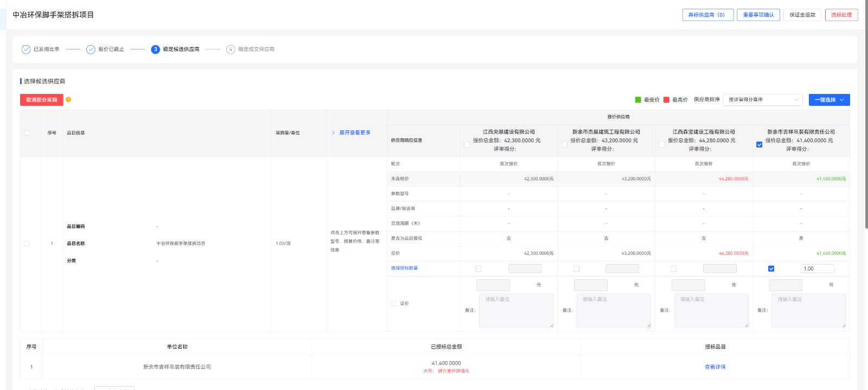Enable the 议价 checkbox

point(394,303)
